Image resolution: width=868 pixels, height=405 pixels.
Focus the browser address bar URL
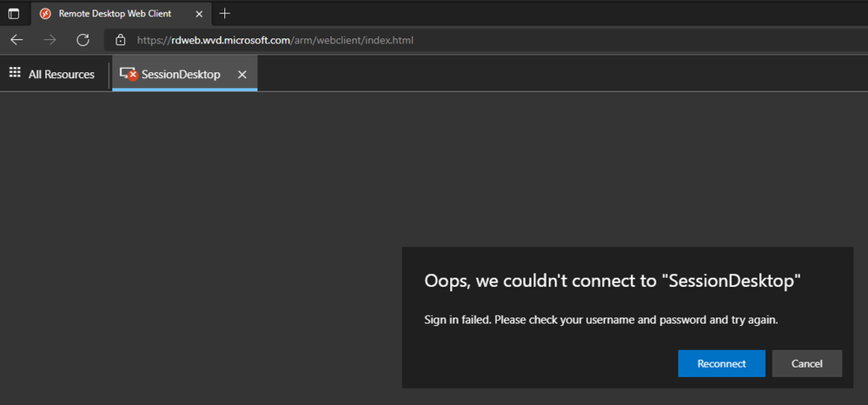click(275, 40)
